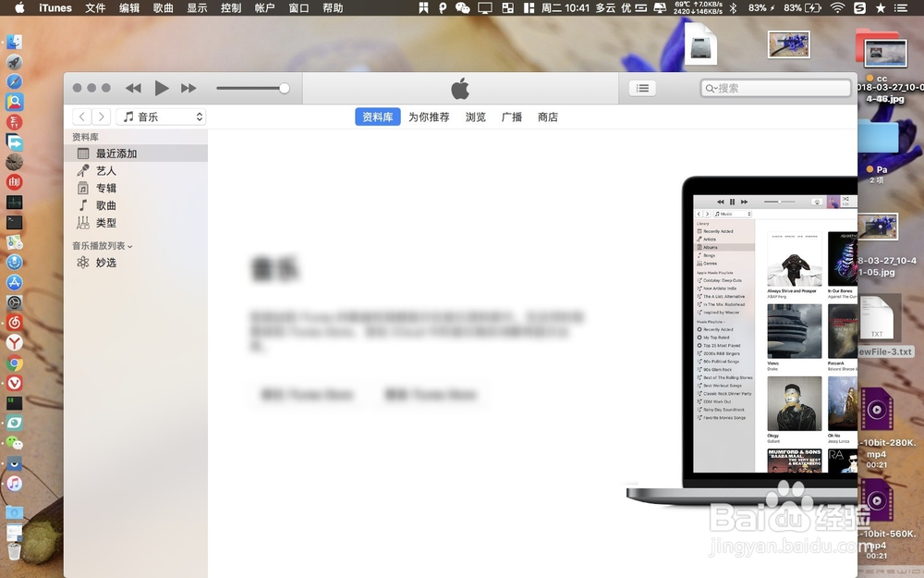
Task: Open the 编辑 menu
Action: tap(129, 7)
